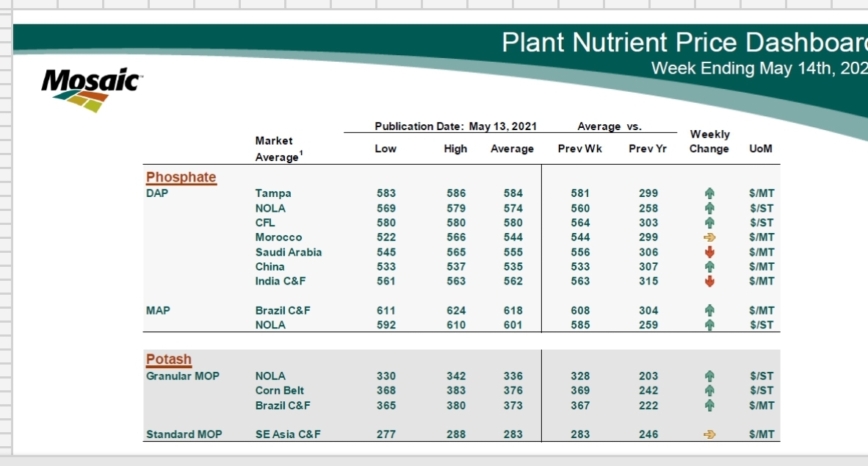Select the Weekly Change column header

[709, 142]
